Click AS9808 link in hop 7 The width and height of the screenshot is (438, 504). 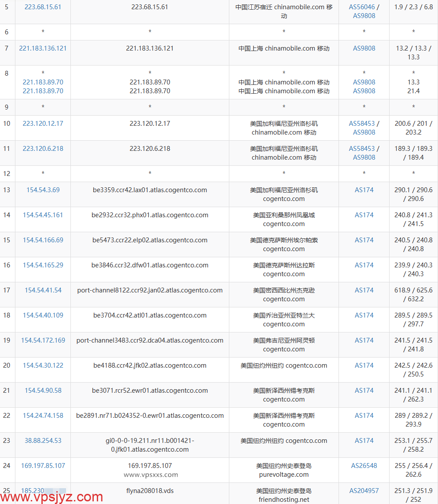[364, 48]
